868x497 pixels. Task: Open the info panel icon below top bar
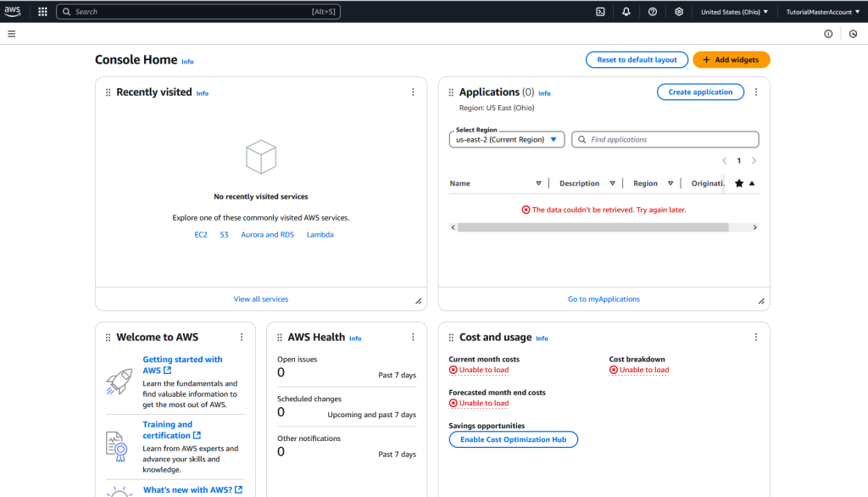pos(828,34)
